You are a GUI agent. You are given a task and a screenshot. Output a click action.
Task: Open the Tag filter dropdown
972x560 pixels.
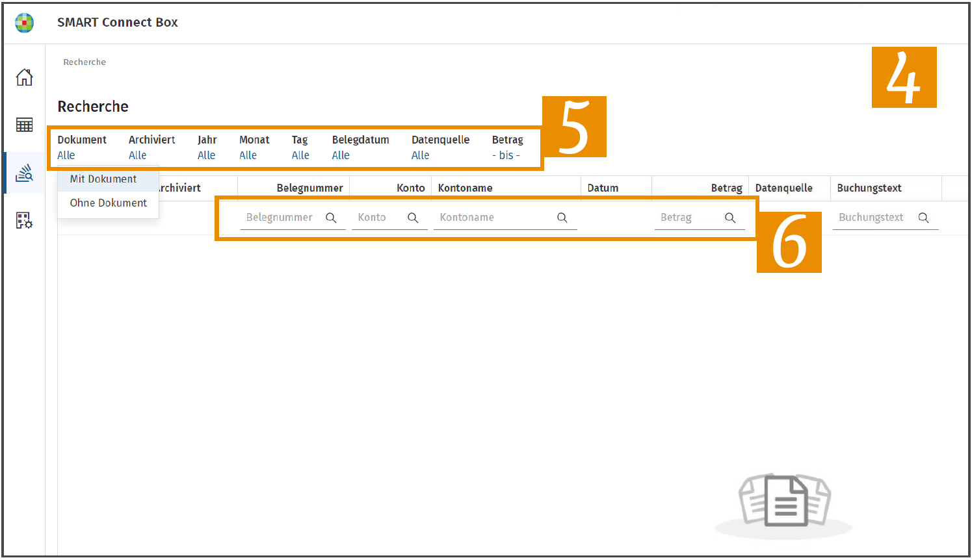coord(300,155)
